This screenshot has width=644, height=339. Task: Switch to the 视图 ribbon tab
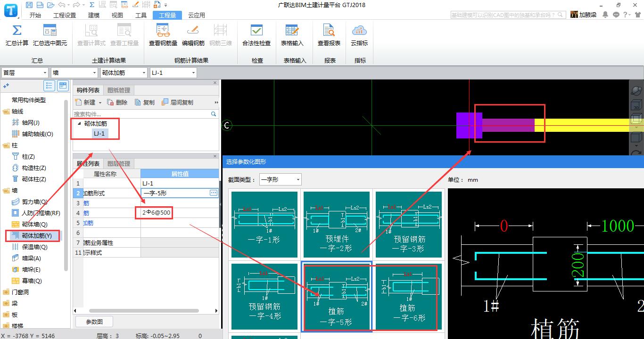[x=117, y=15]
